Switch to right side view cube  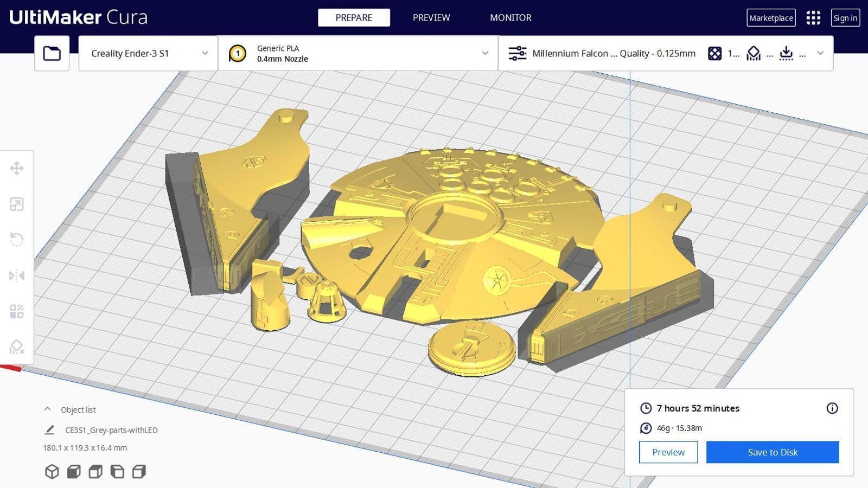tap(139, 472)
